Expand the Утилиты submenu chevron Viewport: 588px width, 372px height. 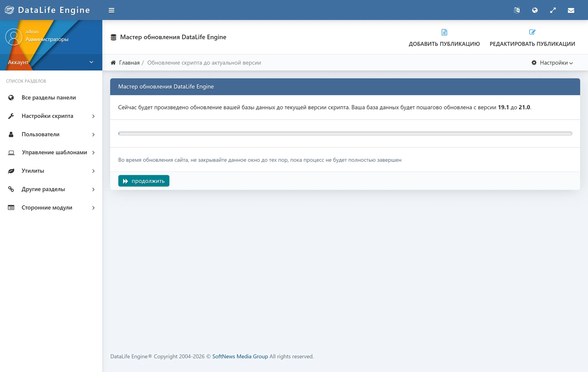click(93, 171)
